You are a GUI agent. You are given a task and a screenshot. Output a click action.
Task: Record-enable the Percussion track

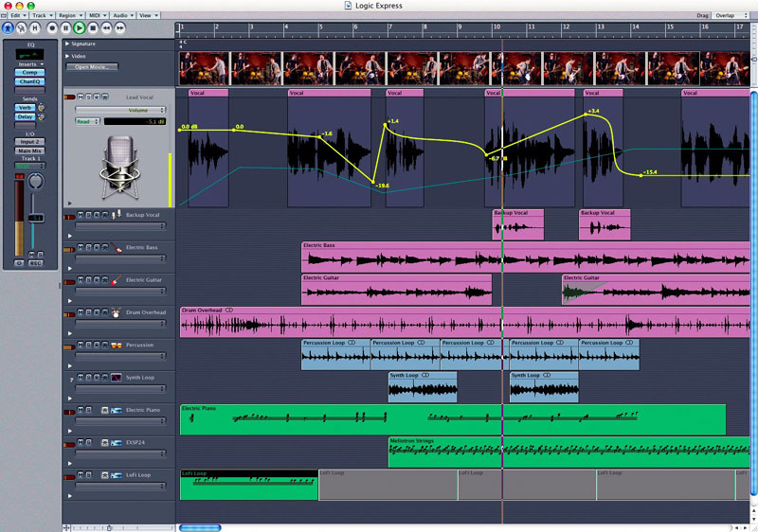(x=97, y=345)
